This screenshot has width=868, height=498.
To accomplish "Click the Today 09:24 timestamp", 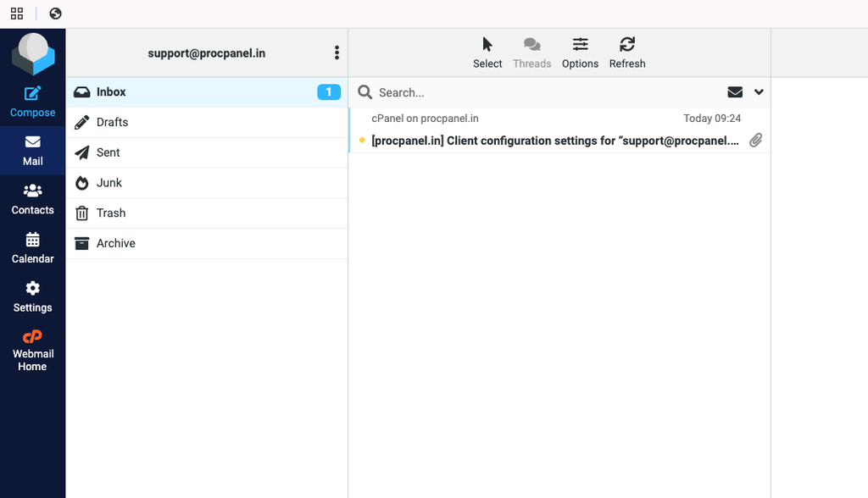I will tap(712, 119).
